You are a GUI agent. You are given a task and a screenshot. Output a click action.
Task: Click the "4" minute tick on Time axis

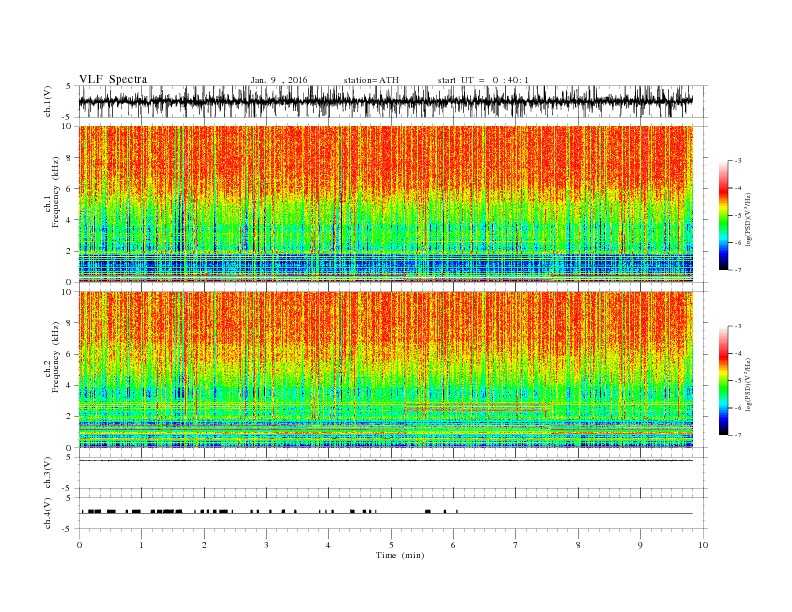[x=328, y=545]
